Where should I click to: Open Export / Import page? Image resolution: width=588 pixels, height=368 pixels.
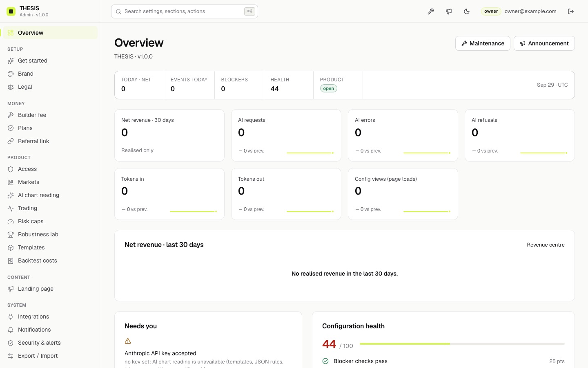[x=51, y=356]
